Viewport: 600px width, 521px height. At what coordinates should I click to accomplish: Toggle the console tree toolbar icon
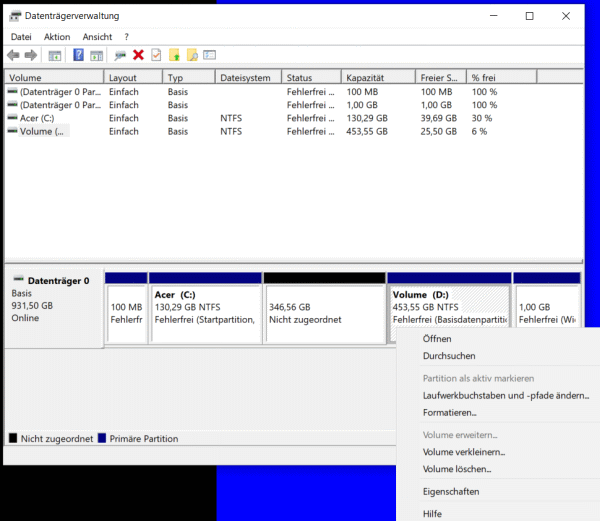point(55,56)
